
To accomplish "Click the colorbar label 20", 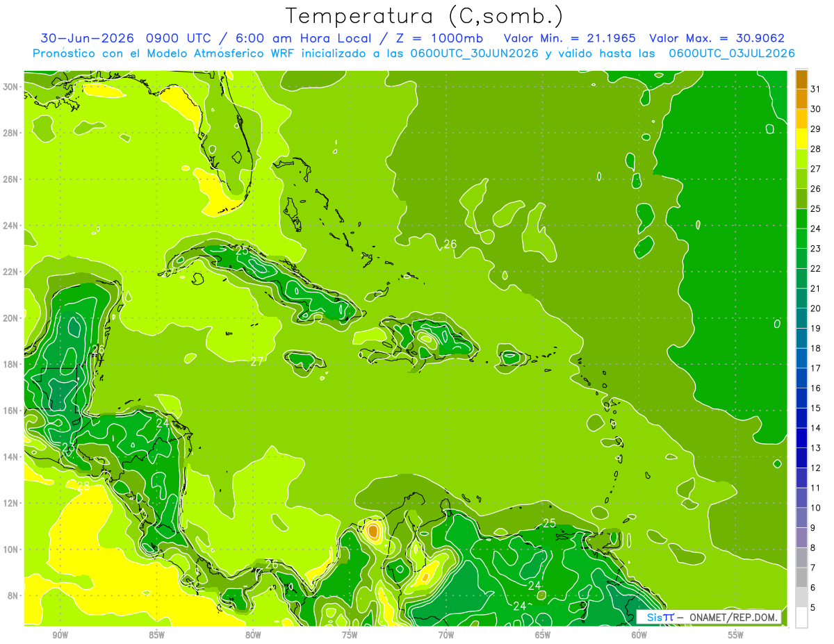I will (x=815, y=308).
